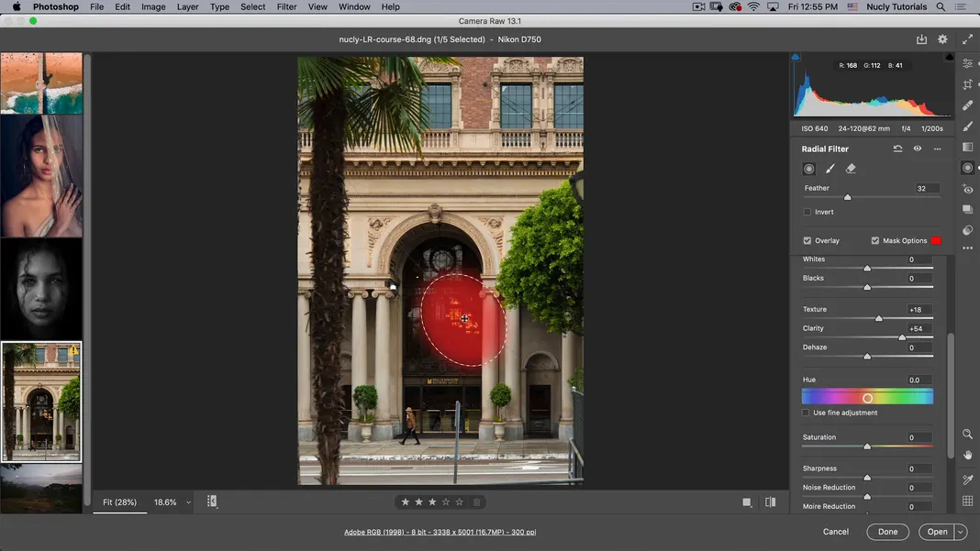
Task: Open macOS Spotlight search icon
Action: 940,6
